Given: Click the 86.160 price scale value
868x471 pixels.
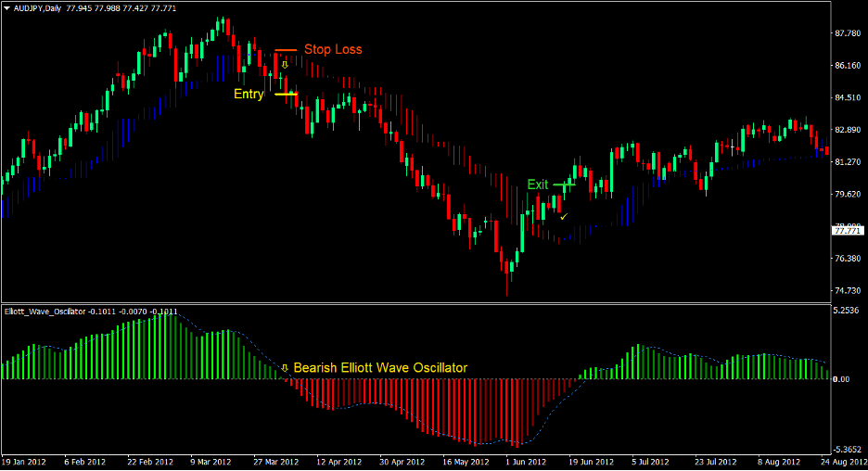Looking at the screenshot, I should point(848,65).
